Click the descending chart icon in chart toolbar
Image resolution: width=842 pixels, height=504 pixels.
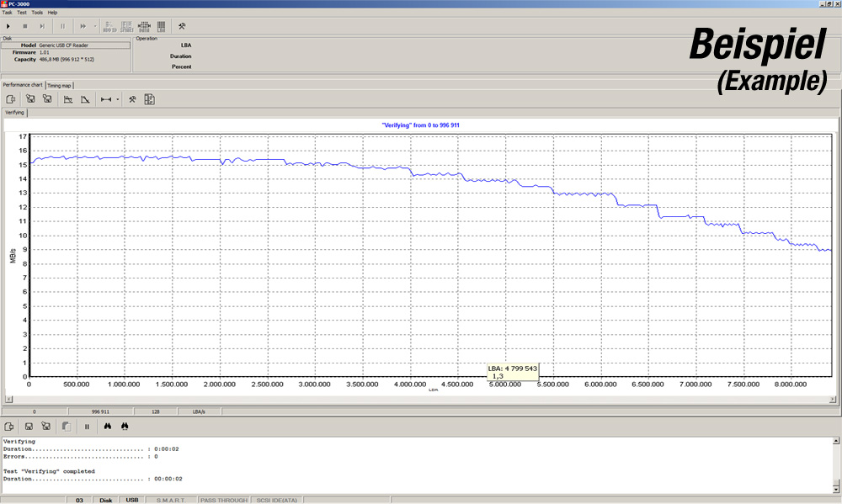click(85, 99)
